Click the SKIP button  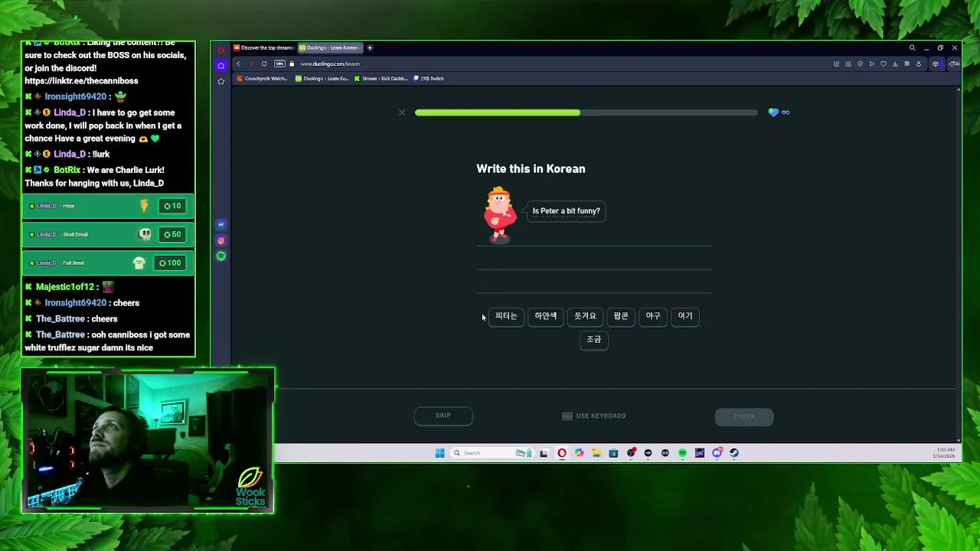[x=443, y=416]
